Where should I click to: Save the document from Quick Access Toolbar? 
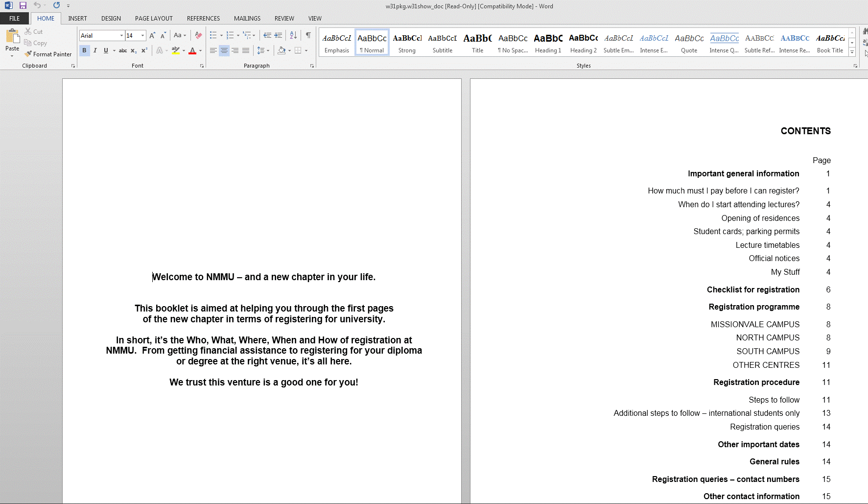(x=23, y=5)
